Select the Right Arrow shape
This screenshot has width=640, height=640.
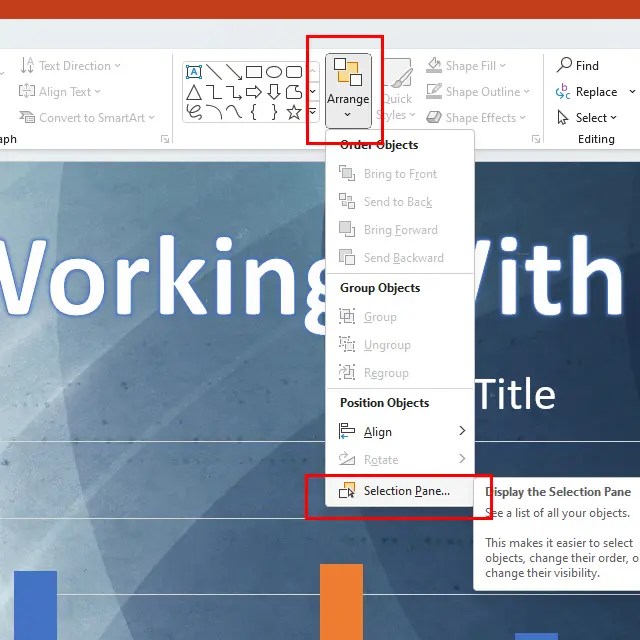pyautogui.click(x=254, y=92)
